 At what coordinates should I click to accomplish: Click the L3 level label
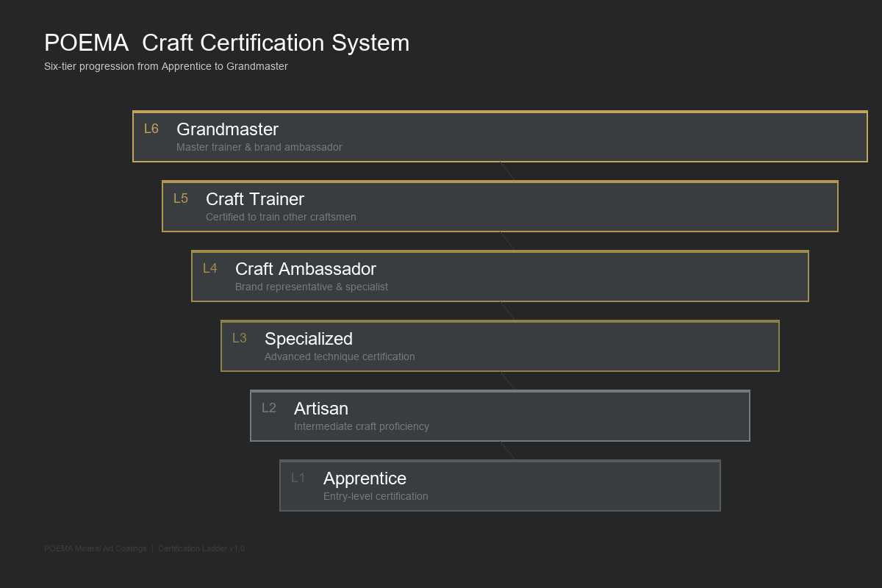click(x=240, y=339)
